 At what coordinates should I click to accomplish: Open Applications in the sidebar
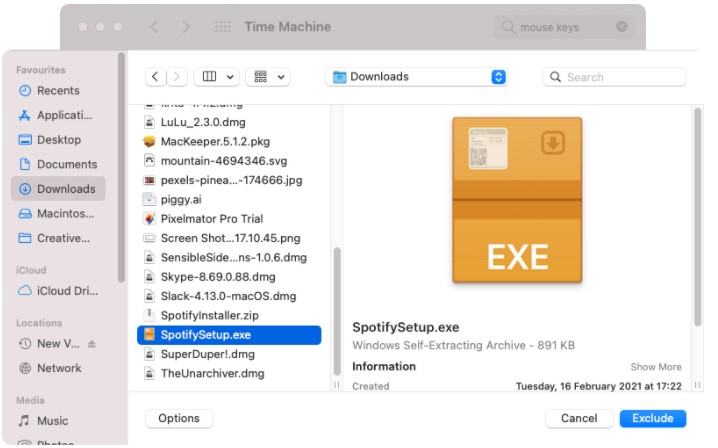(x=58, y=115)
